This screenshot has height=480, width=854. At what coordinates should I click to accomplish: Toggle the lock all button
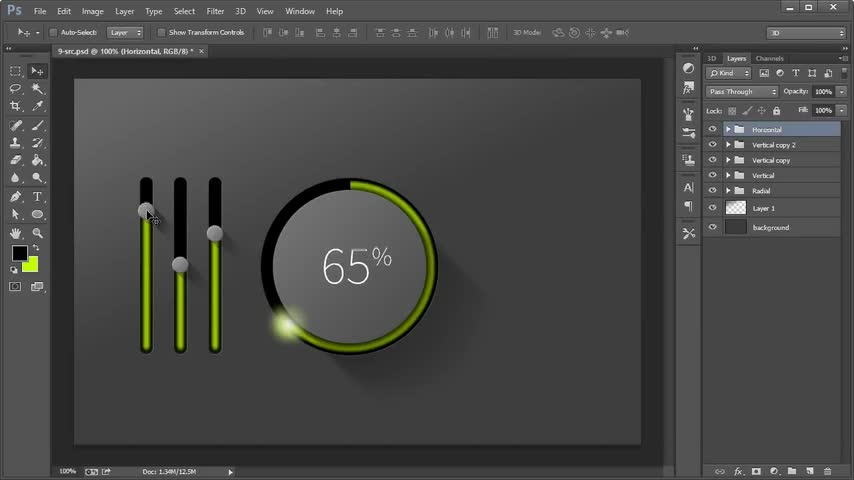pyautogui.click(x=777, y=111)
